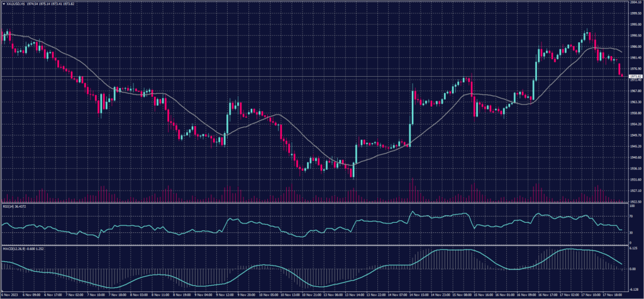Screen dimensions: 644x299
Task: Click the RSI 30 level scale label
Action: pos(630,232)
